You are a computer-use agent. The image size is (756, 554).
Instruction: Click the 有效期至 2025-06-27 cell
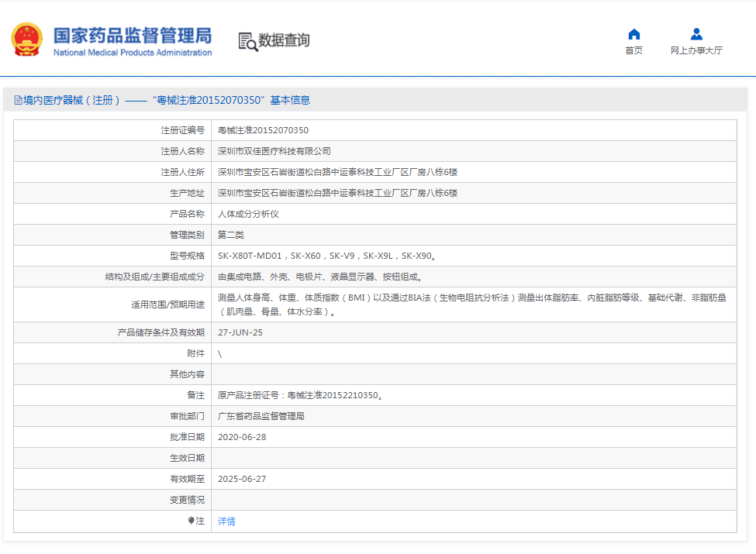coord(239,478)
